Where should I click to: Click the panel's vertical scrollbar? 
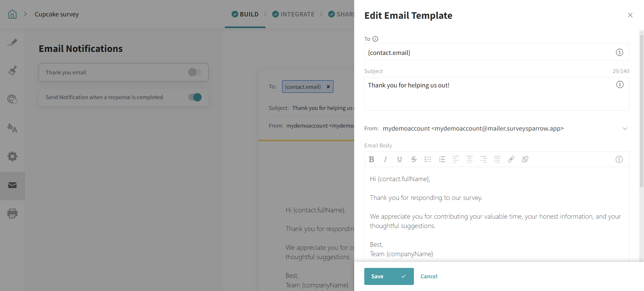pos(641,111)
